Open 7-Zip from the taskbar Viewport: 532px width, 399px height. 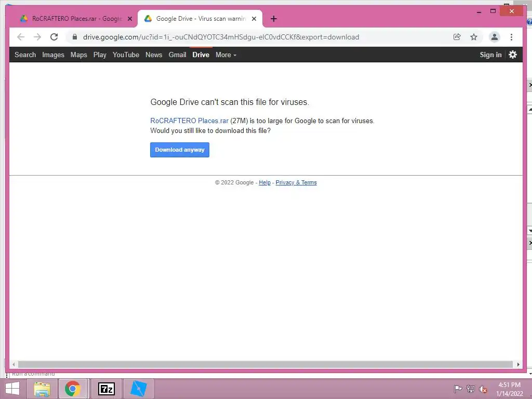(106, 389)
